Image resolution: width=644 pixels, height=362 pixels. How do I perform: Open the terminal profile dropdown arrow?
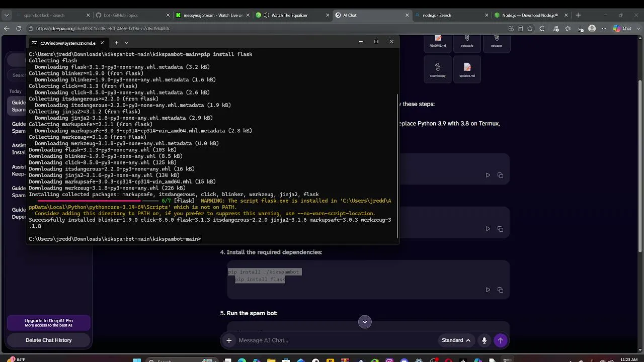point(126,43)
